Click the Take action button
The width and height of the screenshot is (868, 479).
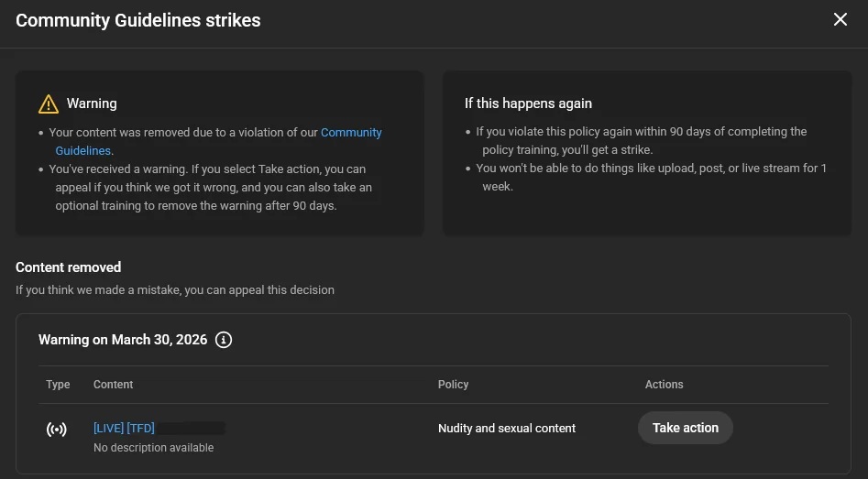[686, 428]
